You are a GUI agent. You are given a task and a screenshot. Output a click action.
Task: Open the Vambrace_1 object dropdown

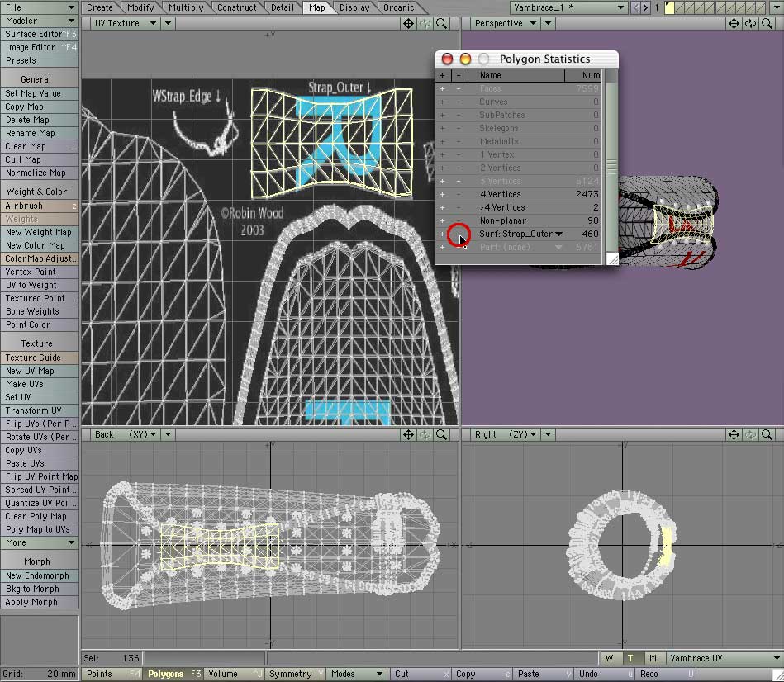coord(569,7)
